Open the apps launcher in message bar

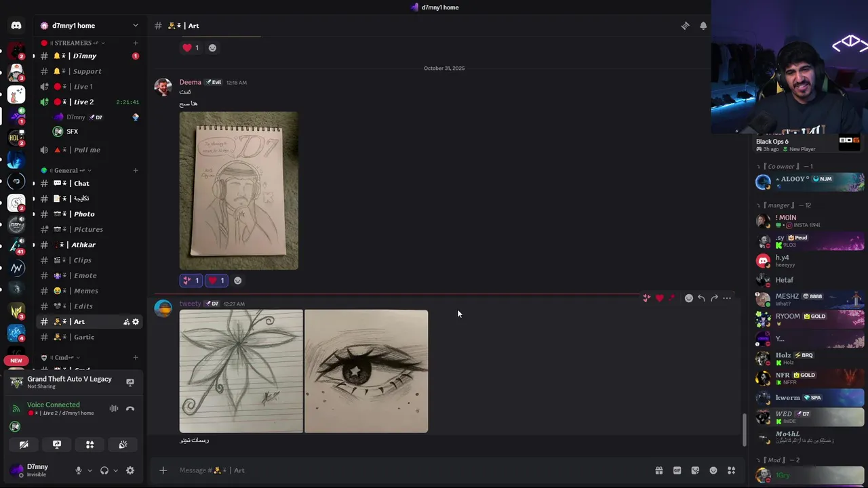(x=731, y=470)
